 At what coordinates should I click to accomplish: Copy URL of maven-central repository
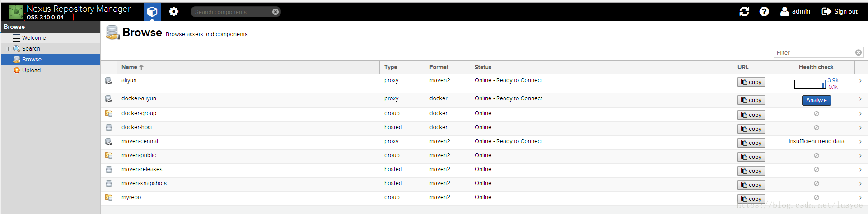[751, 143]
